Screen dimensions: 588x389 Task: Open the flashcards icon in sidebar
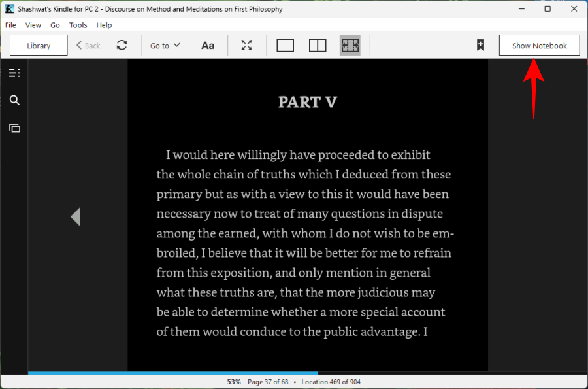click(x=14, y=128)
